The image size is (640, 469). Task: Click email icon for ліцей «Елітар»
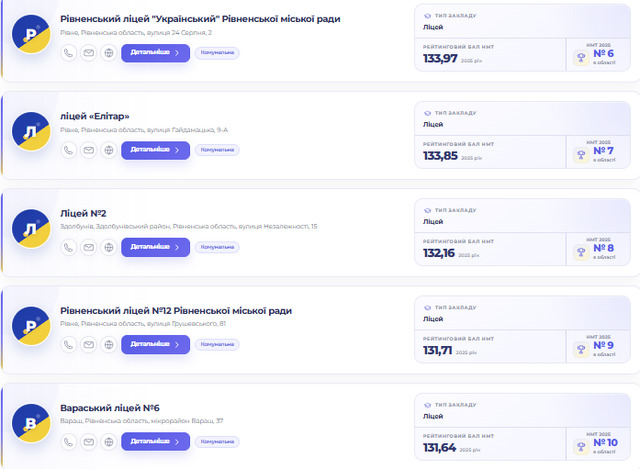[x=89, y=150]
